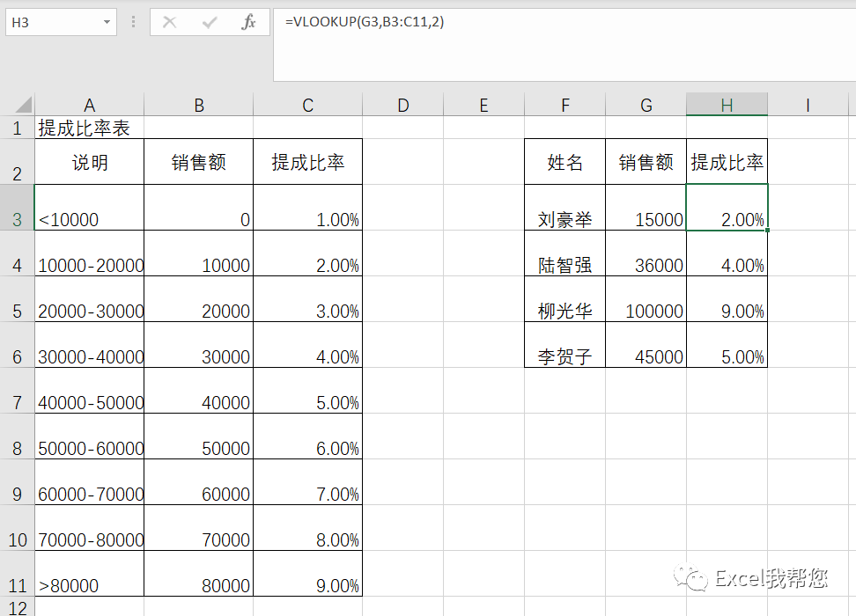
Task: Click selected cell H3 showing 2.00%
Action: (727, 208)
